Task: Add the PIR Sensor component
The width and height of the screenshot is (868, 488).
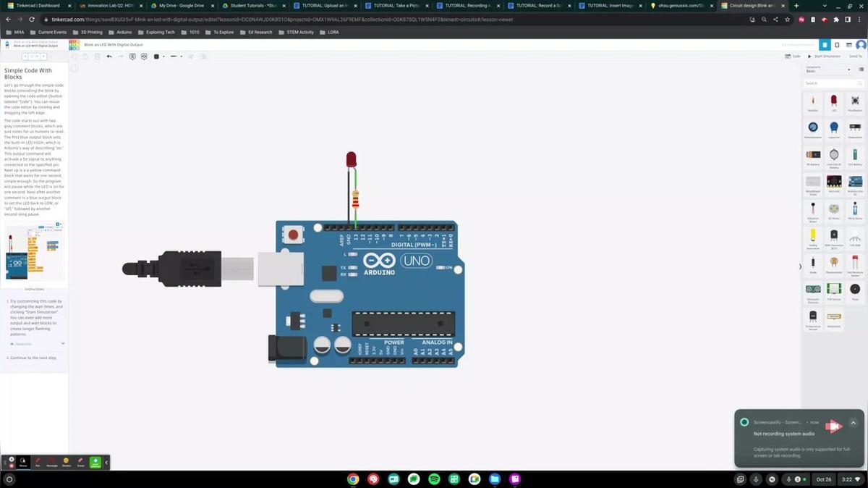Action: coord(834,292)
